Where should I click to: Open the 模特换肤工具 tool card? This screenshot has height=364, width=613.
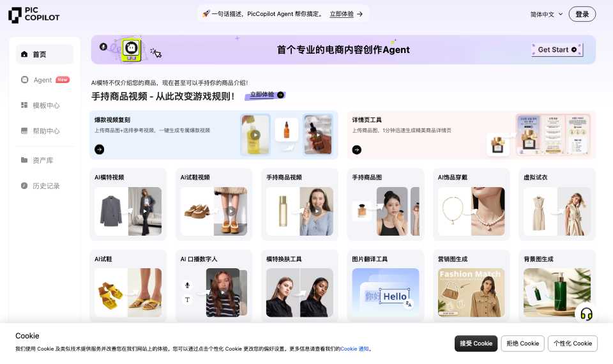click(x=299, y=286)
